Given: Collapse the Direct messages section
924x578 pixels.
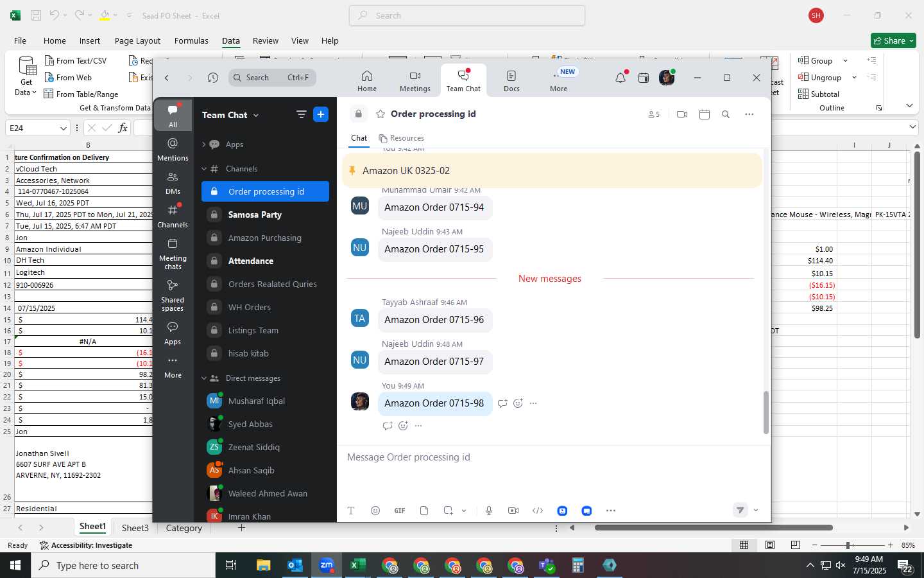Looking at the screenshot, I should pyautogui.click(x=204, y=378).
